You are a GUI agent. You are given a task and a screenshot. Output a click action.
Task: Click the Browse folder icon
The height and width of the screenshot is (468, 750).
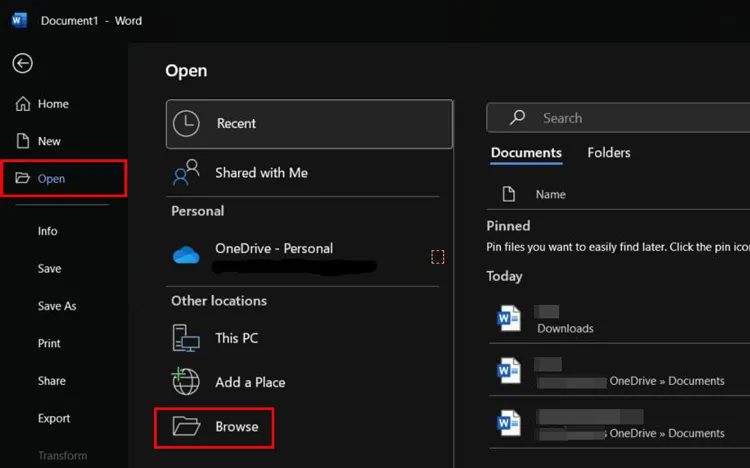coord(186,426)
